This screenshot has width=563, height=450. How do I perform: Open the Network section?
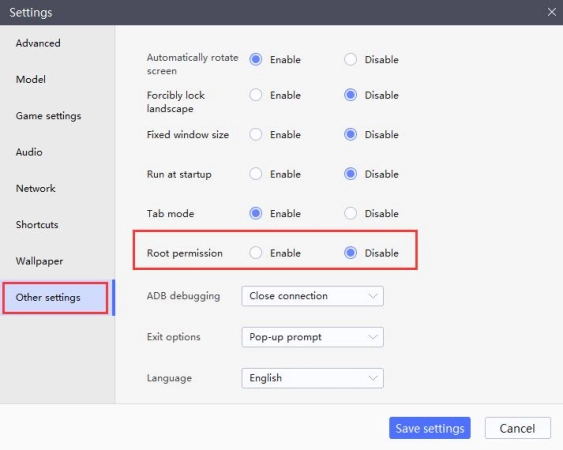[36, 188]
